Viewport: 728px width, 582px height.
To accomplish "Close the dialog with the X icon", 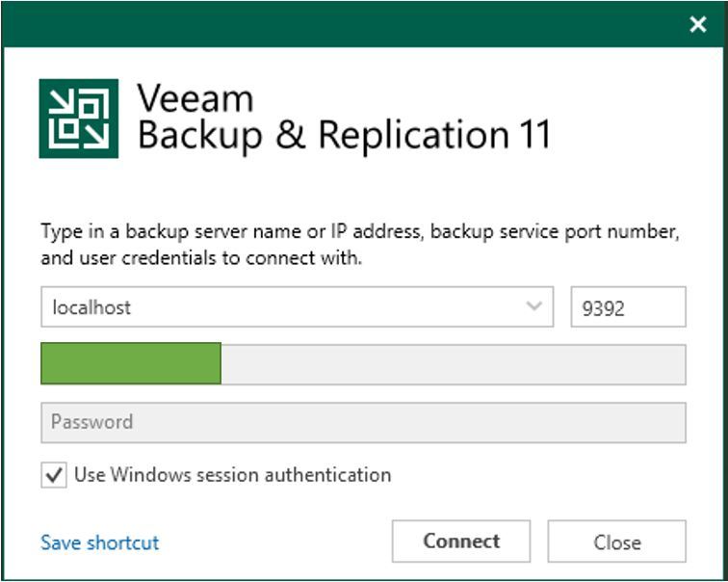I will (698, 25).
